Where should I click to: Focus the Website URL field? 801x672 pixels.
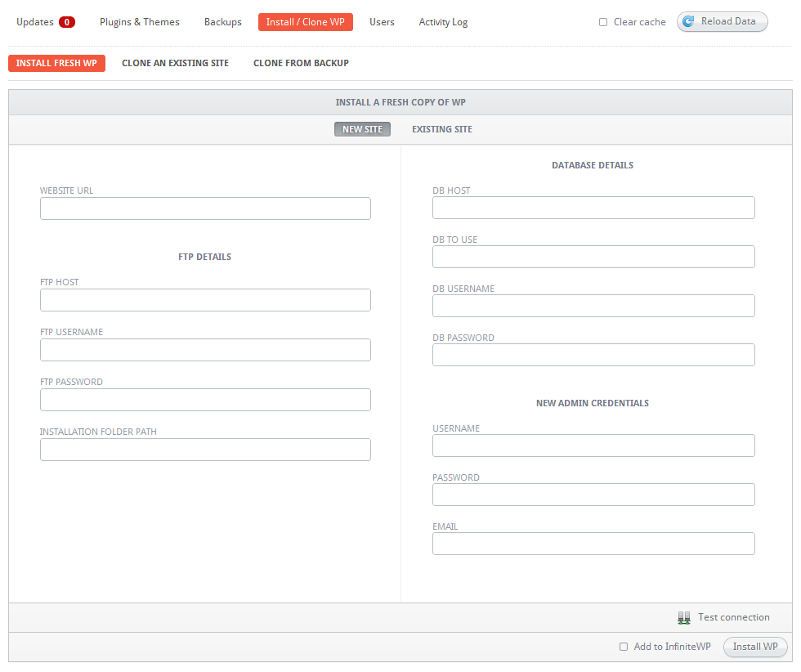(205, 208)
